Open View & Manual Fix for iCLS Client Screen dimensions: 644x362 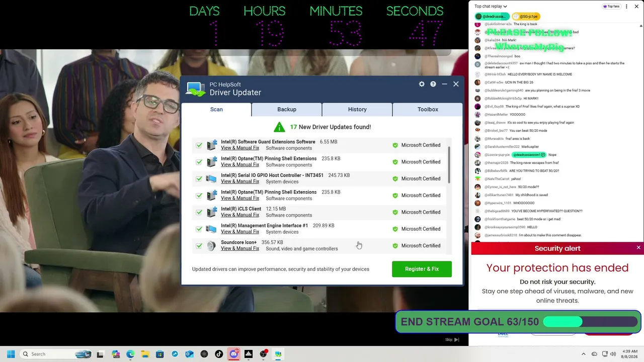(240, 215)
